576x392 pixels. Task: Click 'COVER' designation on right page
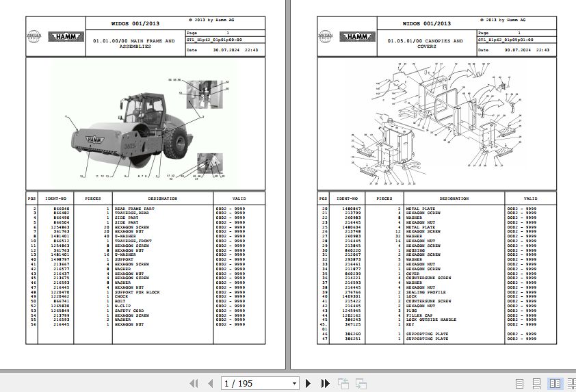413,274
